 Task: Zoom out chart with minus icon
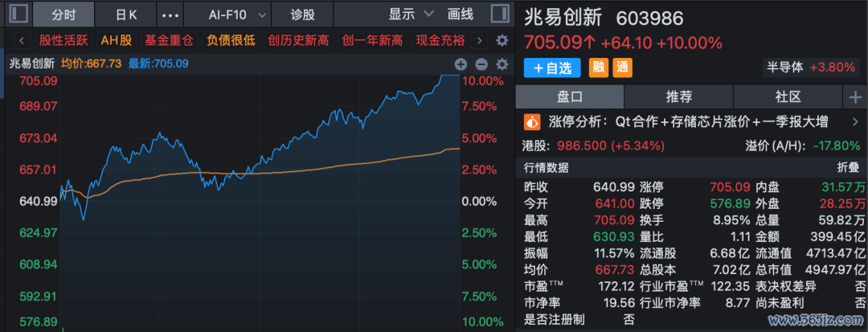[481, 64]
